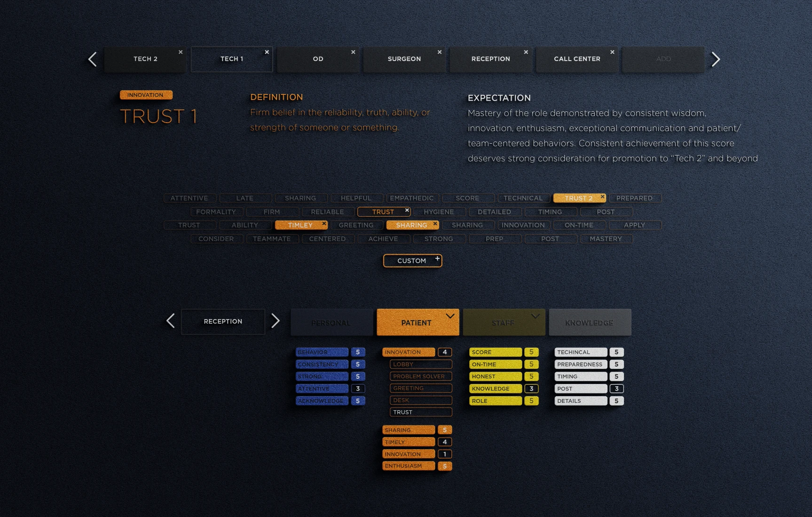This screenshot has height=517, width=812.
Task: Switch to the OD tab
Action: tap(318, 59)
